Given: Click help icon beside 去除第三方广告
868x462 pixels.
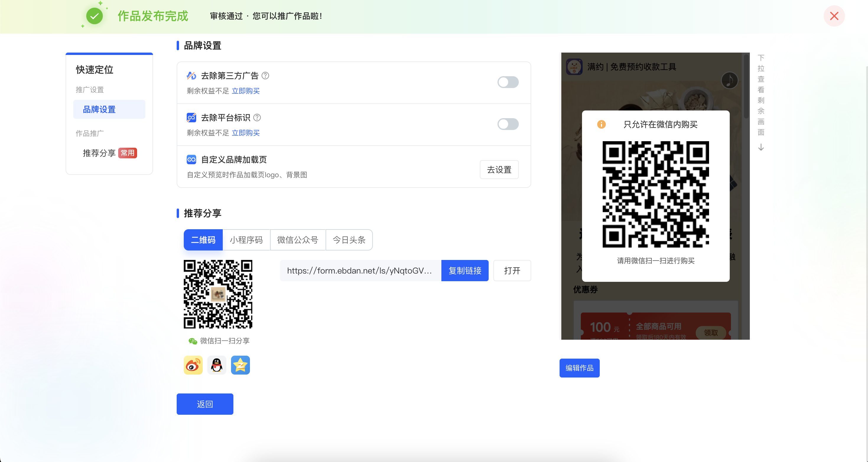Looking at the screenshot, I should point(266,76).
